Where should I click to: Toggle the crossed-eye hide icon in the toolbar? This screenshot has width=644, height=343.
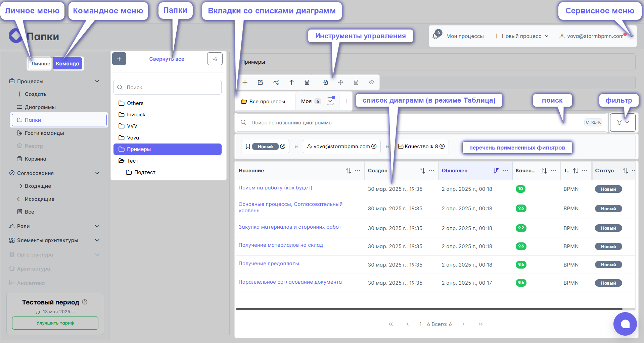pos(372,82)
